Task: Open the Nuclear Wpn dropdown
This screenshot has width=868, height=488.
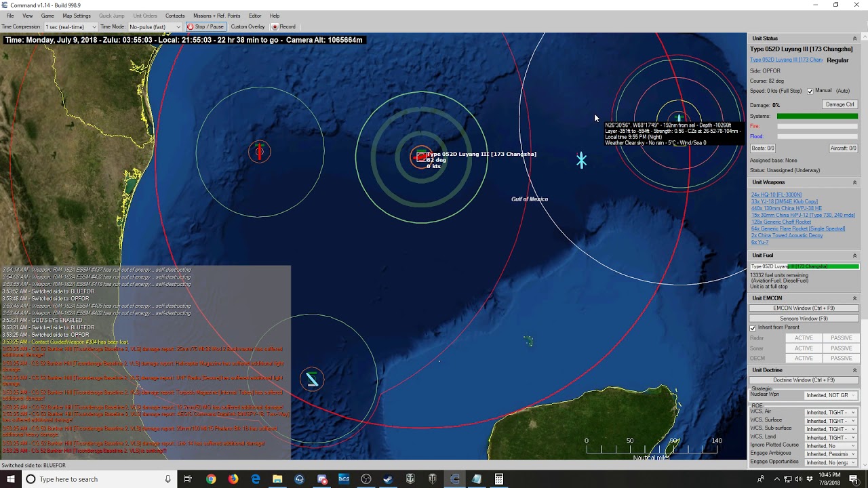Action: point(831,395)
